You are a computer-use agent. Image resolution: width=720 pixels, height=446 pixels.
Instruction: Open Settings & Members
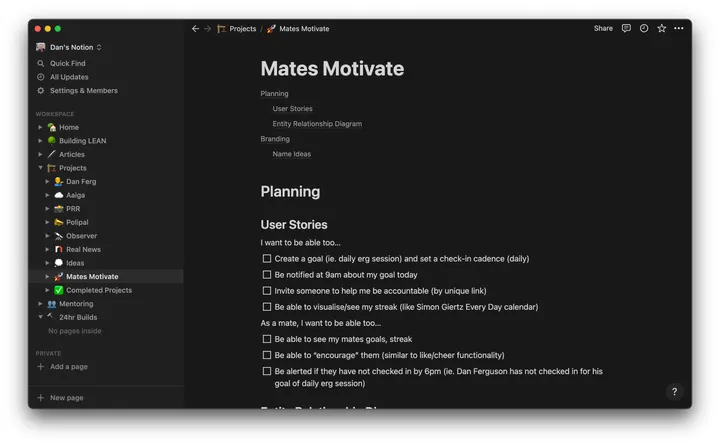click(84, 90)
